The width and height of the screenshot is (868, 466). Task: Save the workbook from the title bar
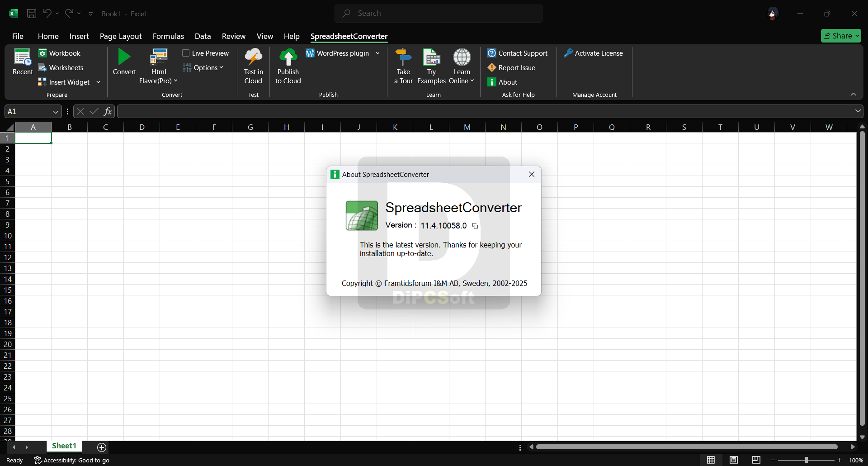click(x=32, y=14)
